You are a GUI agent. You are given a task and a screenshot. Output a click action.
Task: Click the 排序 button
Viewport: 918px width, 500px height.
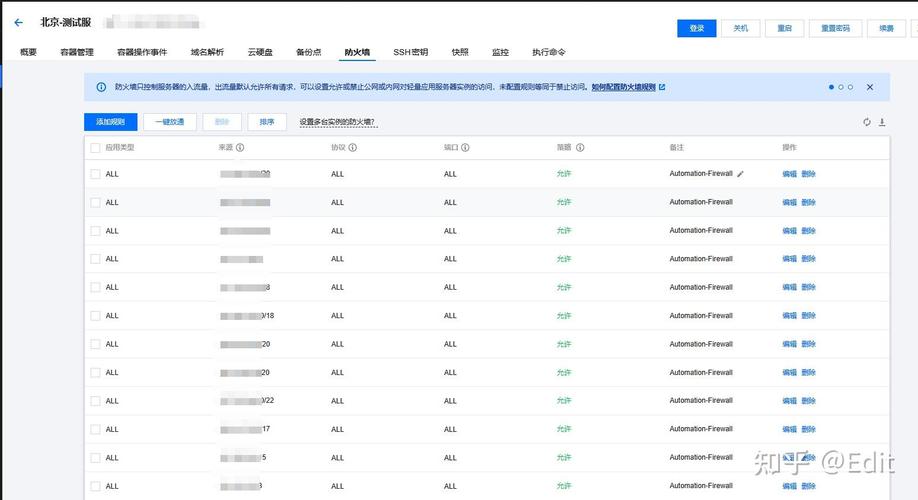pyautogui.click(x=267, y=122)
